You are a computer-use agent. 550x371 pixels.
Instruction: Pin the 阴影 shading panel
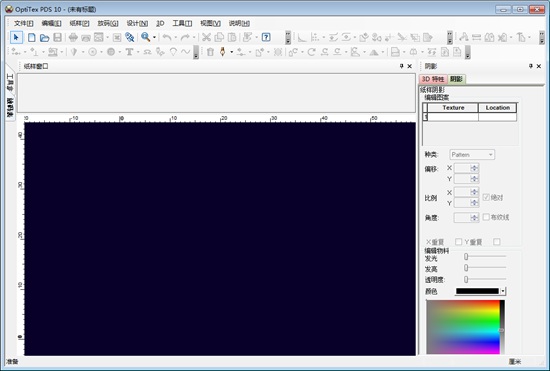531,66
